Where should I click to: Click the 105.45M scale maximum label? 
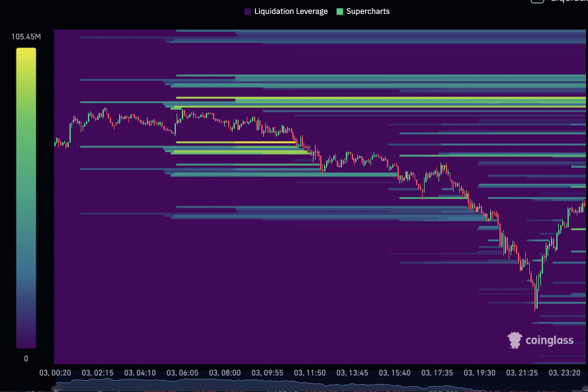point(26,37)
